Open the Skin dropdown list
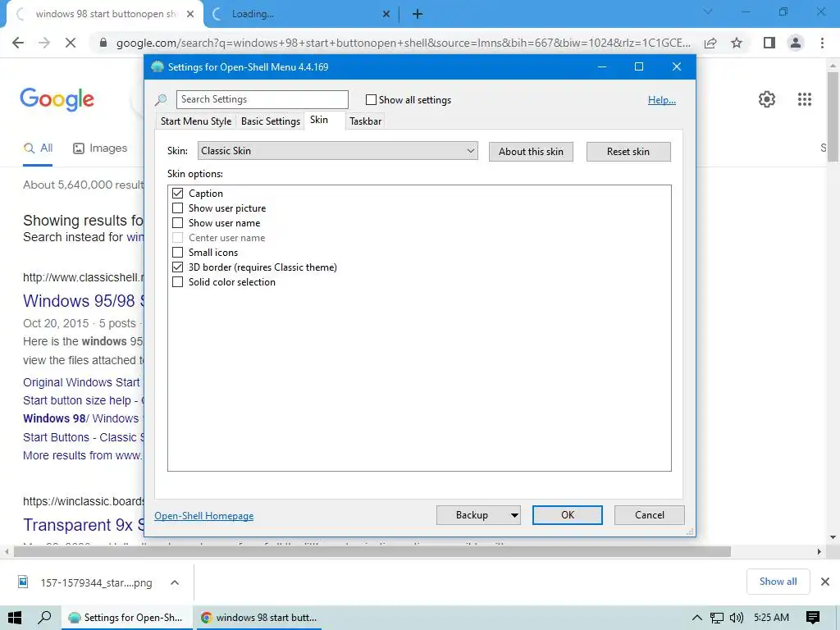Viewport: 840px width, 630px height. (x=337, y=151)
